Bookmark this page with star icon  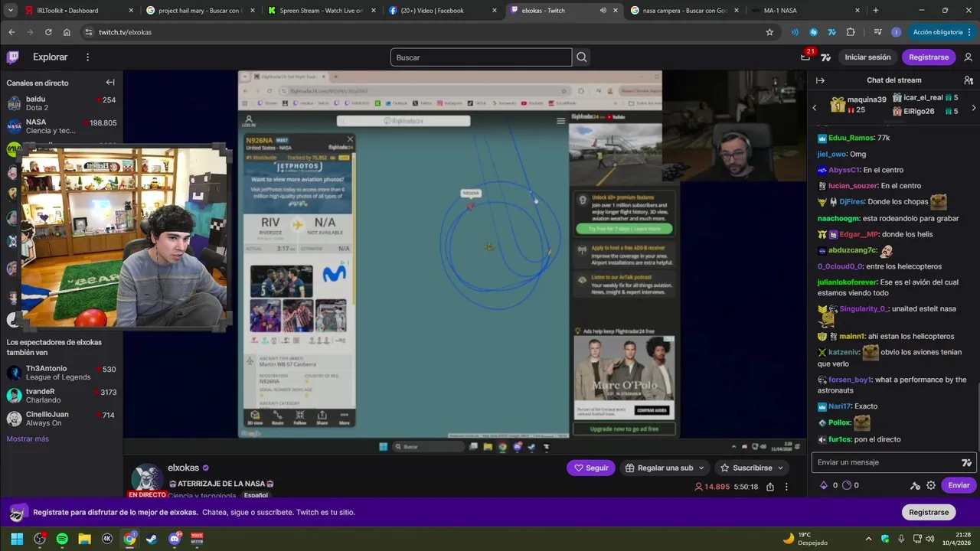pyautogui.click(x=769, y=32)
